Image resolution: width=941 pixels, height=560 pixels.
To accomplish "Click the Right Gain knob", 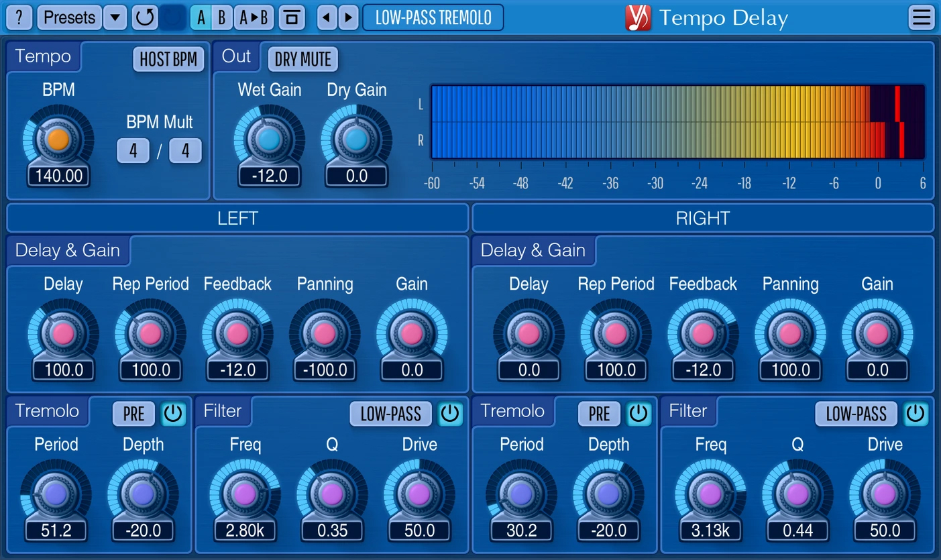I will (x=877, y=333).
